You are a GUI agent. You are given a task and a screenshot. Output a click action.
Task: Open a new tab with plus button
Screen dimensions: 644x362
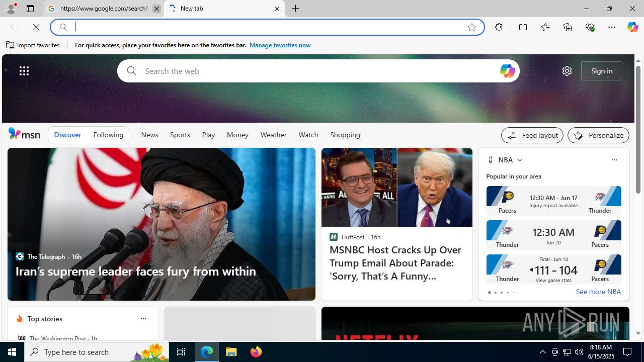296,9
